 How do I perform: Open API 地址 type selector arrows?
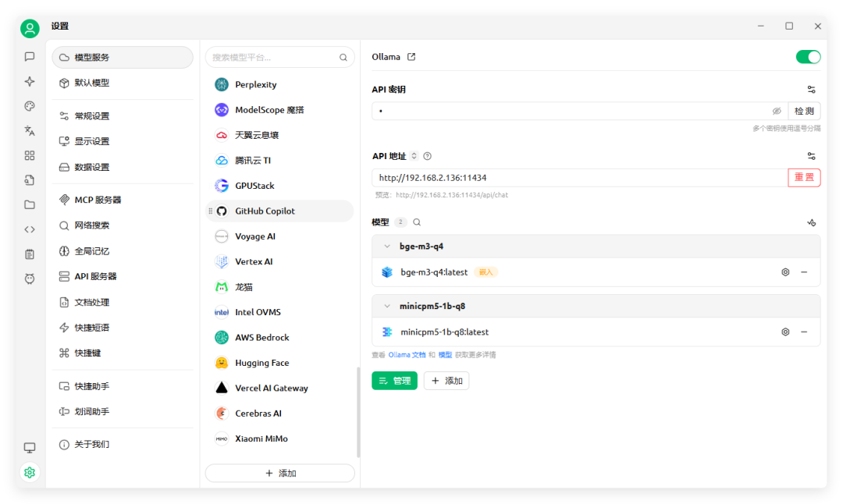coord(414,156)
